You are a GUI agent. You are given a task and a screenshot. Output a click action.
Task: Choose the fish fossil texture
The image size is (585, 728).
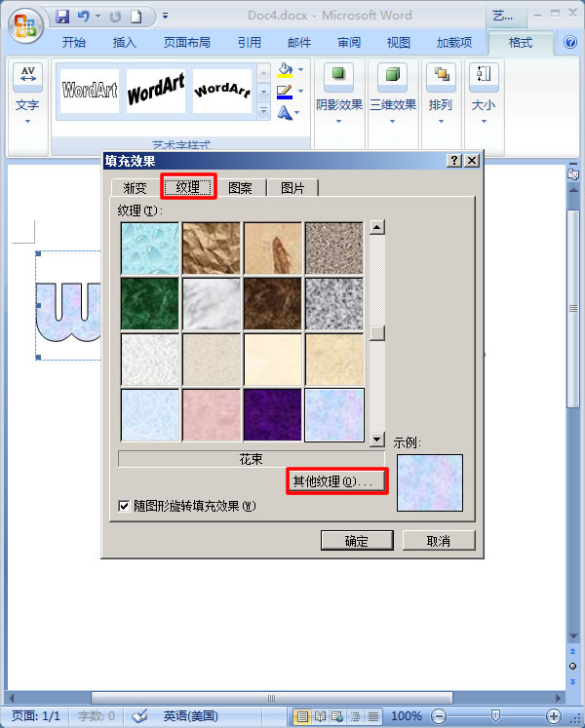click(273, 249)
